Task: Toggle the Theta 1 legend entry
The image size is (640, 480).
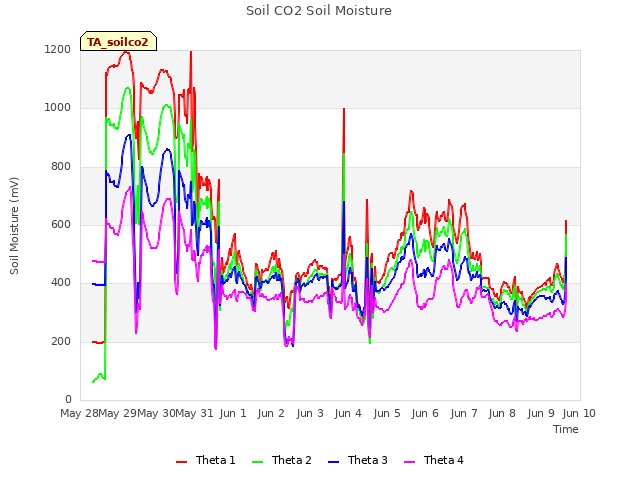Action: point(205,460)
